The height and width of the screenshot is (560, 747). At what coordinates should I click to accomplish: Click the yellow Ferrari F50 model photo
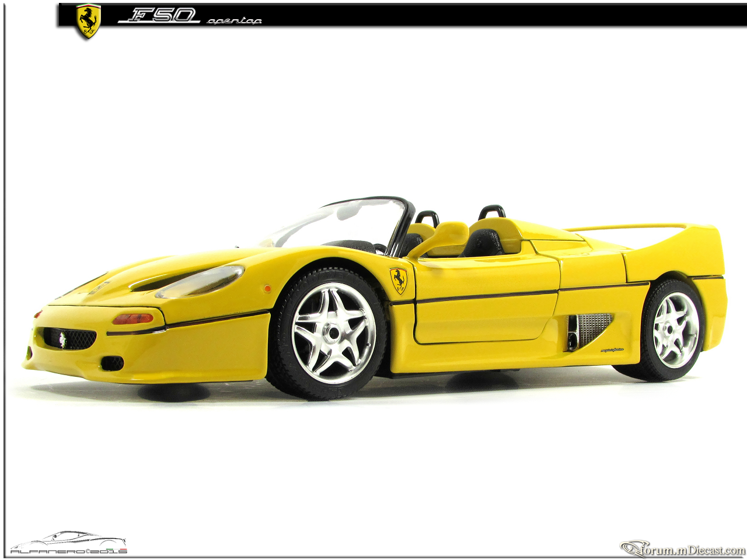pos(375,299)
